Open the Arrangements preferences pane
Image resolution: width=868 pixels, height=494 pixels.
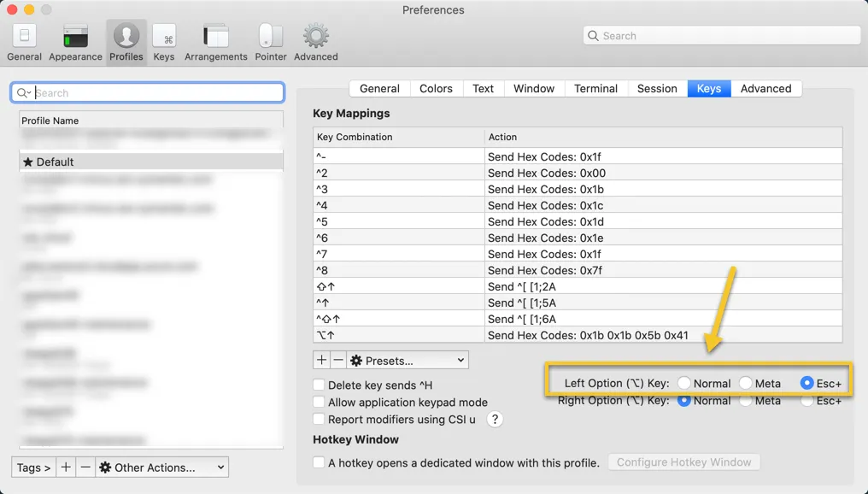pyautogui.click(x=215, y=42)
